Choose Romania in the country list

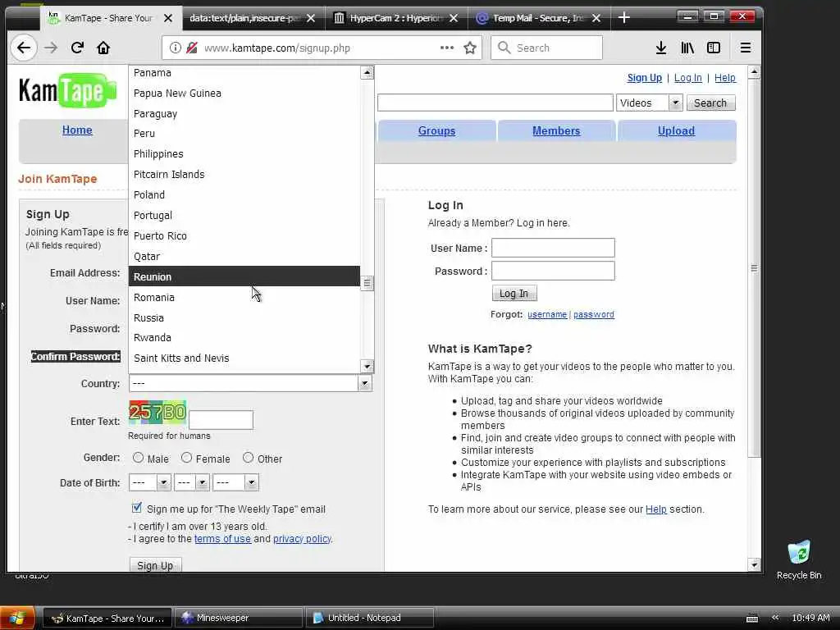point(244,297)
